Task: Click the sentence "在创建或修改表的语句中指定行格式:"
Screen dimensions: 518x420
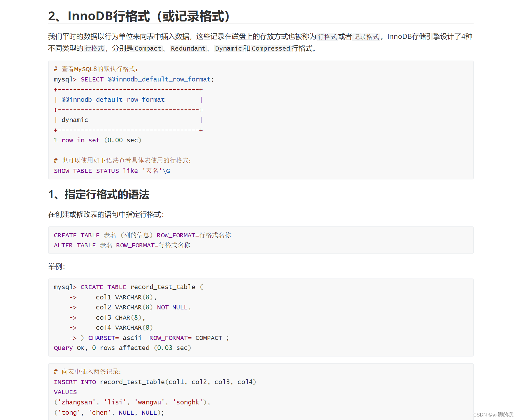Action: tap(106, 214)
